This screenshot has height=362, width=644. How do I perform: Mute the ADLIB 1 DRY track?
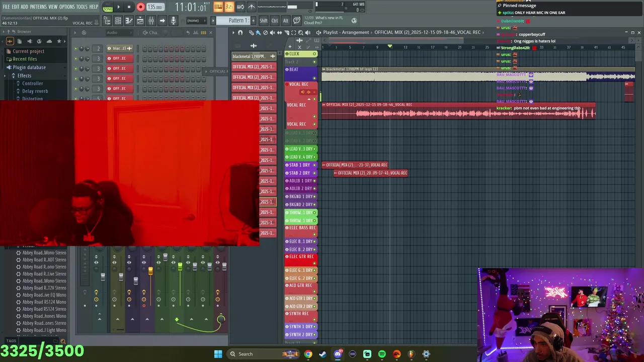pos(314,180)
